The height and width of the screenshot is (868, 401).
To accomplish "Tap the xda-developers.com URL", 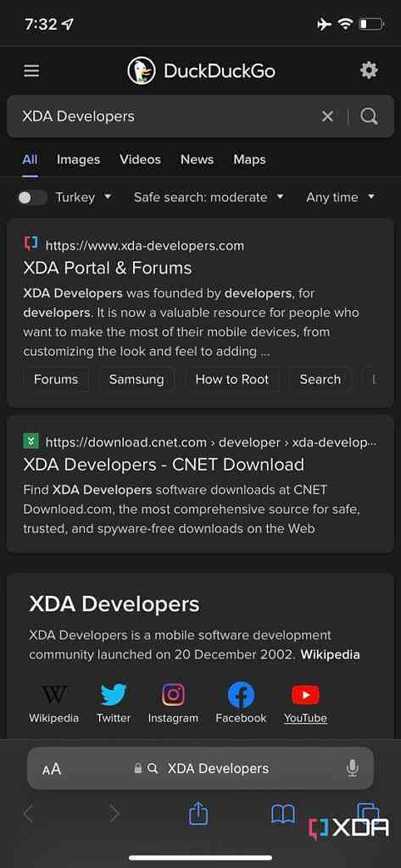I will [145, 245].
